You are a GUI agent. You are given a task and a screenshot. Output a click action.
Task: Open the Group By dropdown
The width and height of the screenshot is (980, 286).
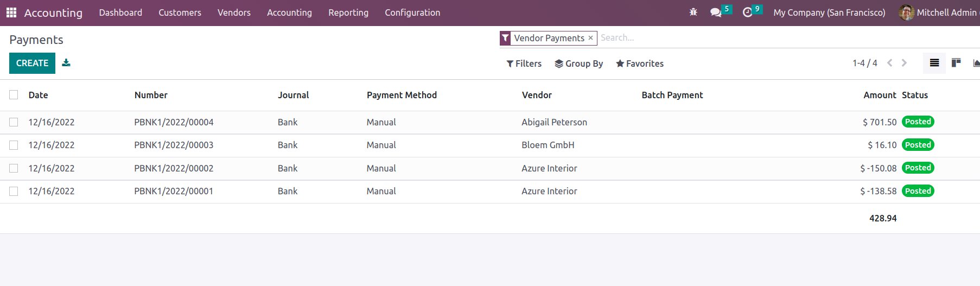click(579, 63)
